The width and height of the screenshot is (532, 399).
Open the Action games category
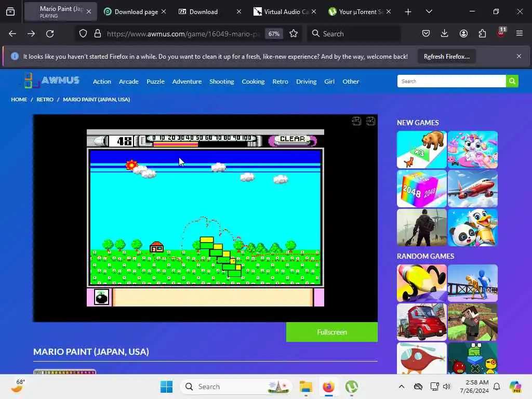[102, 82]
